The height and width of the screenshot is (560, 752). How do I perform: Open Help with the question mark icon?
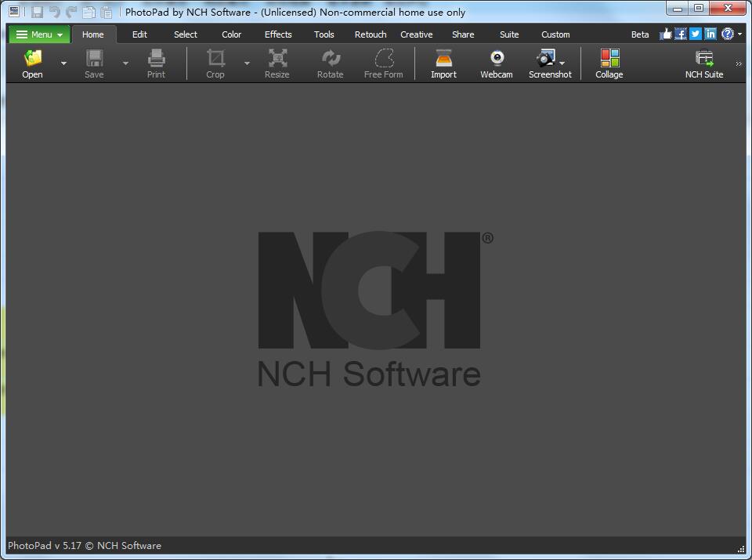[x=728, y=34]
